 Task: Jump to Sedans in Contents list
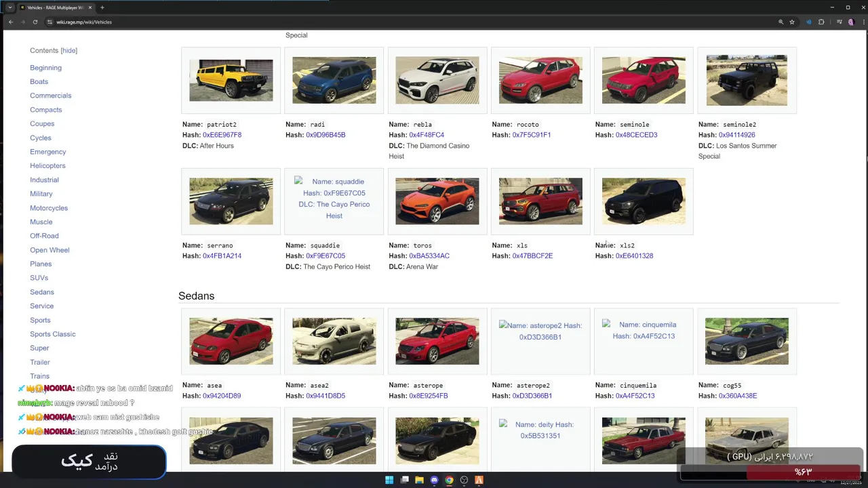point(42,292)
